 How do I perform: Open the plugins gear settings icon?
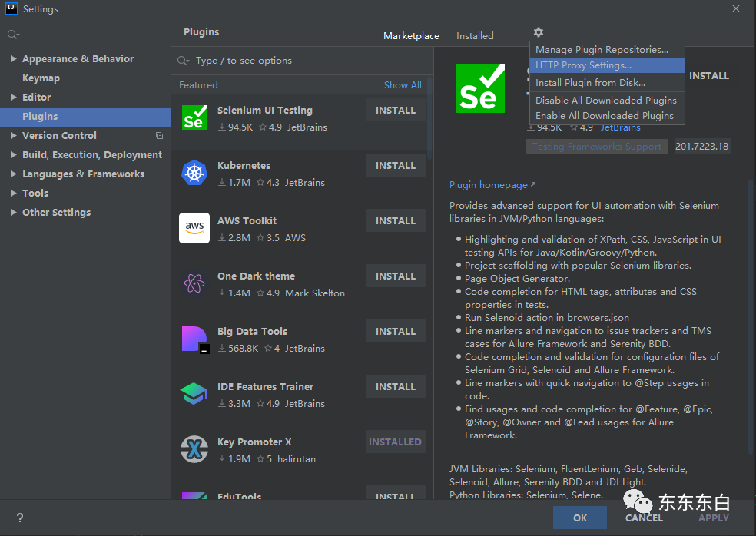(538, 32)
